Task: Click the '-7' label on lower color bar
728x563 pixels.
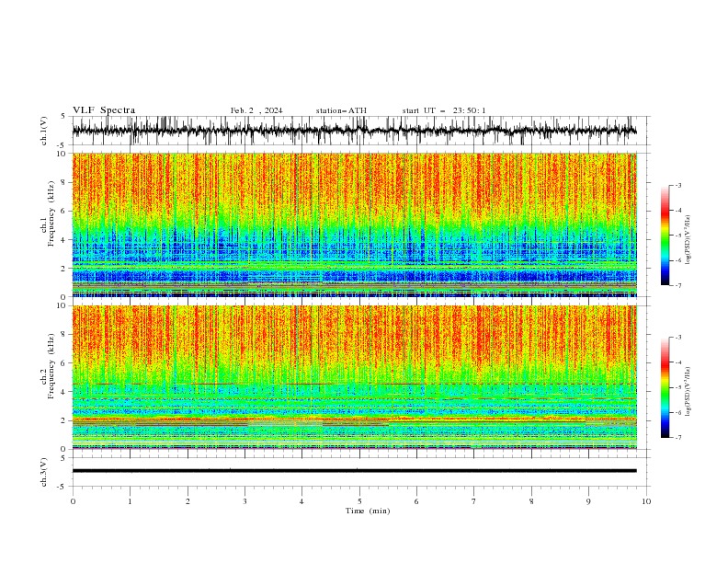Action: coord(678,437)
